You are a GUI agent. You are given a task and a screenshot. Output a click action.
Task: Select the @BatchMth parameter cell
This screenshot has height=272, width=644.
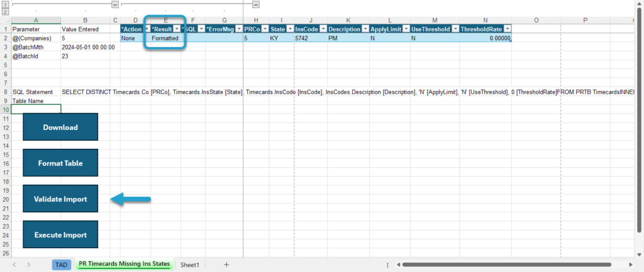[36, 47]
